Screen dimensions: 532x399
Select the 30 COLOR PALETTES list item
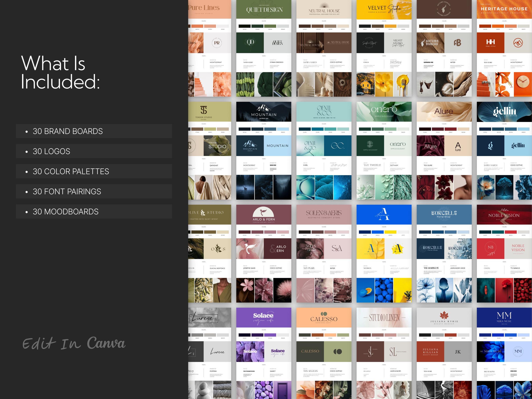click(x=94, y=171)
